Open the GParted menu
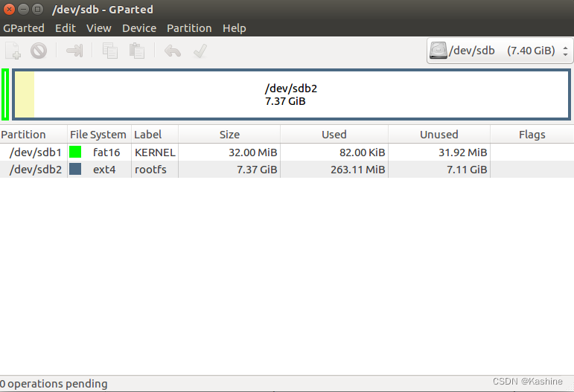 pyautogui.click(x=24, y=28)
